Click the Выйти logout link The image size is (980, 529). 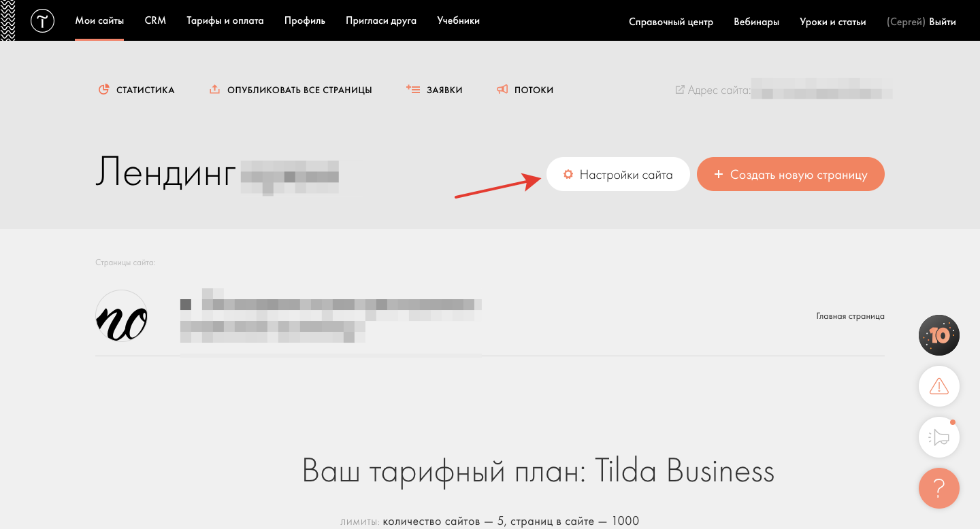943,22
